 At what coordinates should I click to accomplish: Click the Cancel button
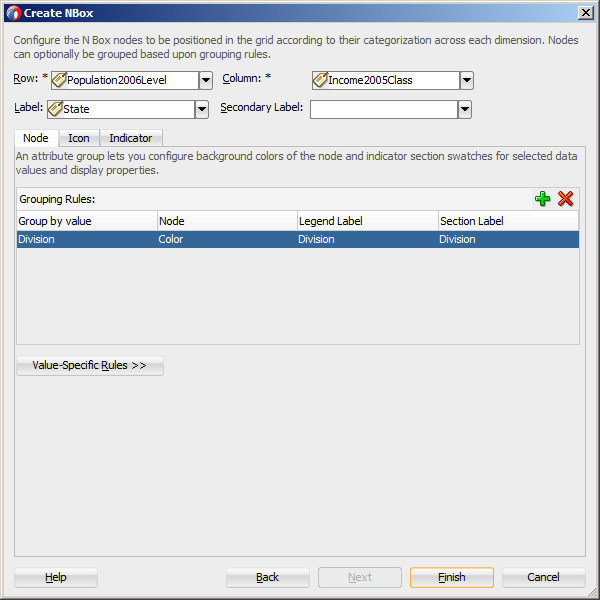coord(543,577)
